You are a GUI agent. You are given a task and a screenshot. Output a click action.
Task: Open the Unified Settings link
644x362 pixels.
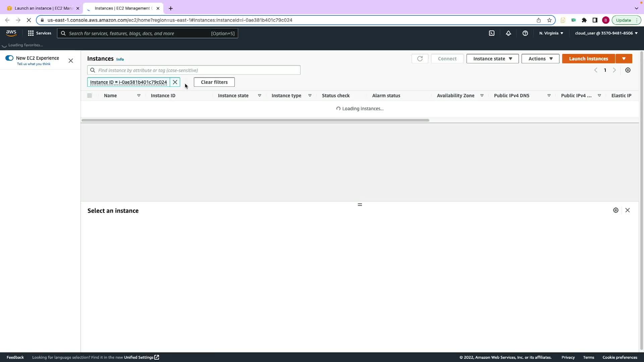[141, 357]
